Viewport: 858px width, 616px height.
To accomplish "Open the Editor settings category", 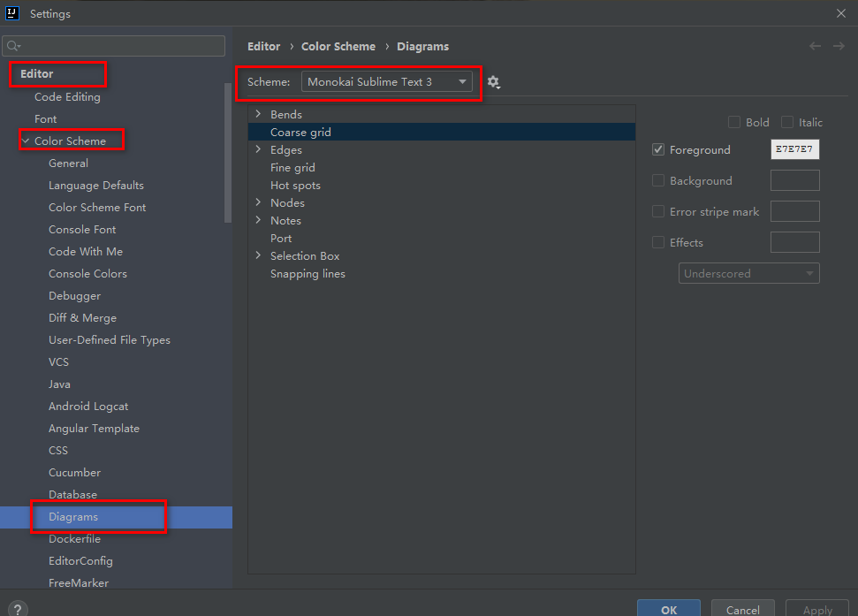I will click(x=36, y=74).
